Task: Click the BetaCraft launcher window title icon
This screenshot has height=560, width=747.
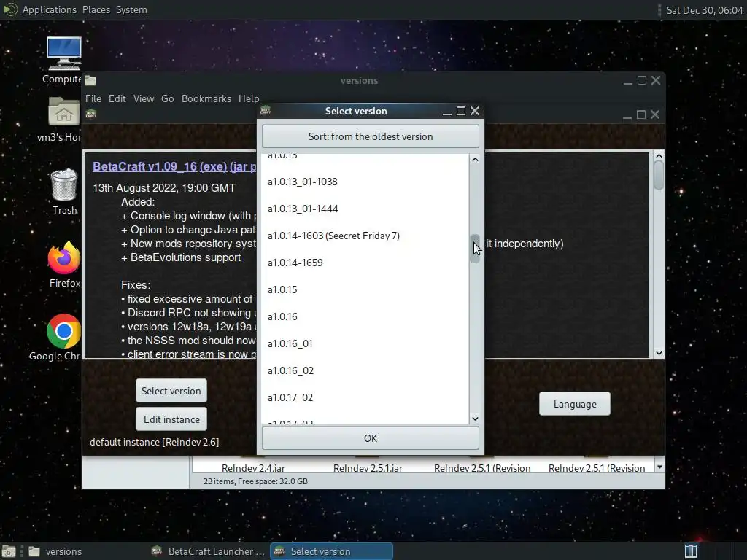Action: 91,114
